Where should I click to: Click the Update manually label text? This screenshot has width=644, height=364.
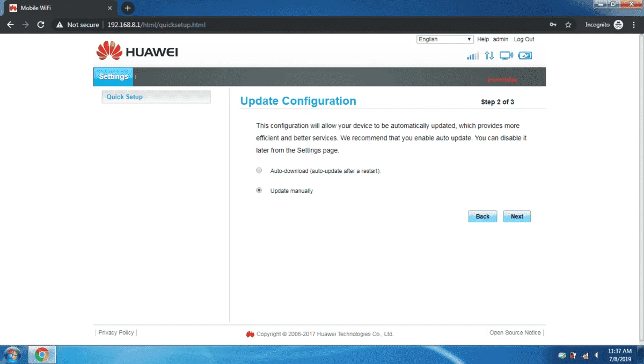(291, 191)
